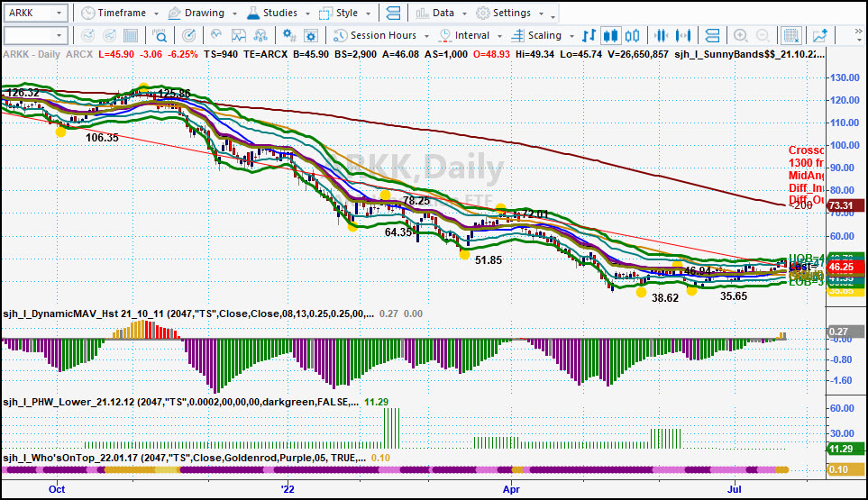Switch to hollow candlestick style

point(632,35)
